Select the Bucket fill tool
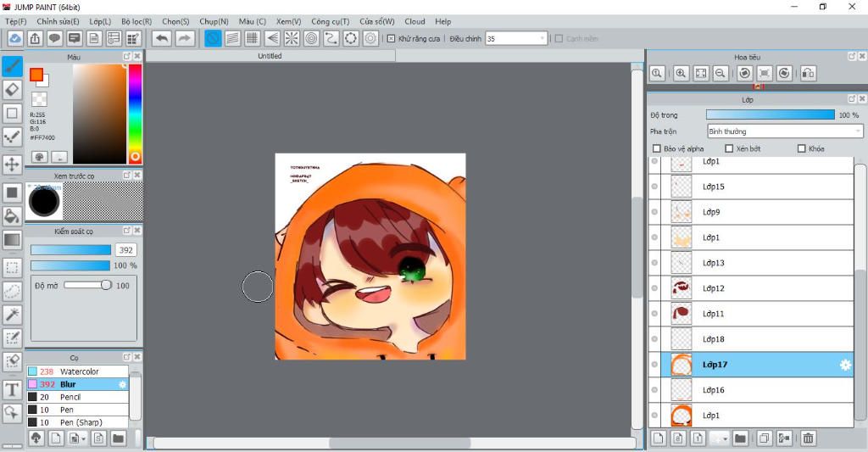 pyautogui.click(x=12, y=216)
